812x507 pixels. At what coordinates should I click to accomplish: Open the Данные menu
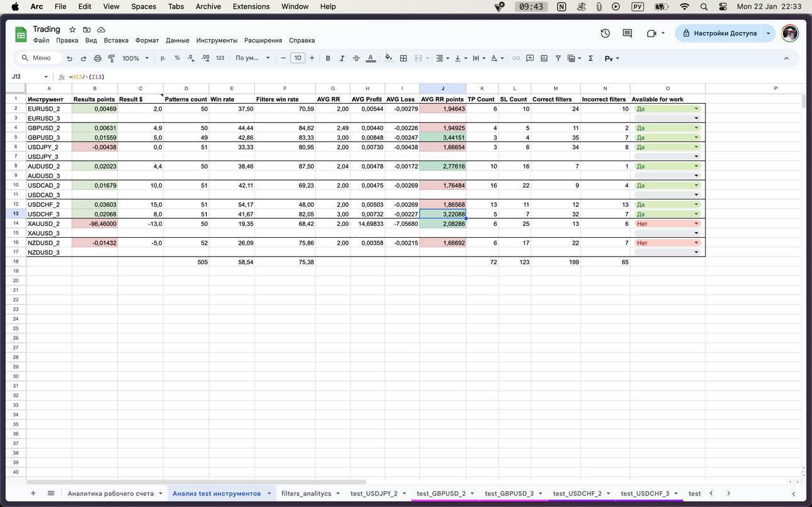click(178, 40)
